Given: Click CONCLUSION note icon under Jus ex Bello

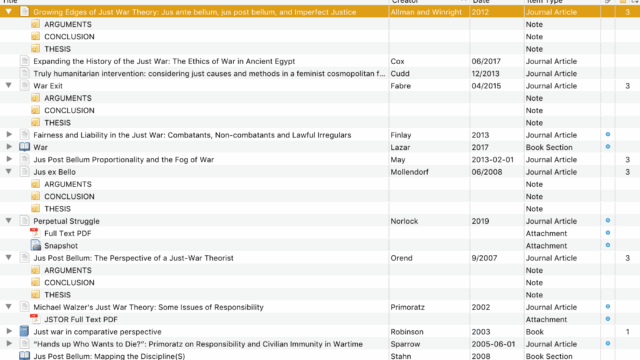Looking at the screenshot, I should (36, 196).
